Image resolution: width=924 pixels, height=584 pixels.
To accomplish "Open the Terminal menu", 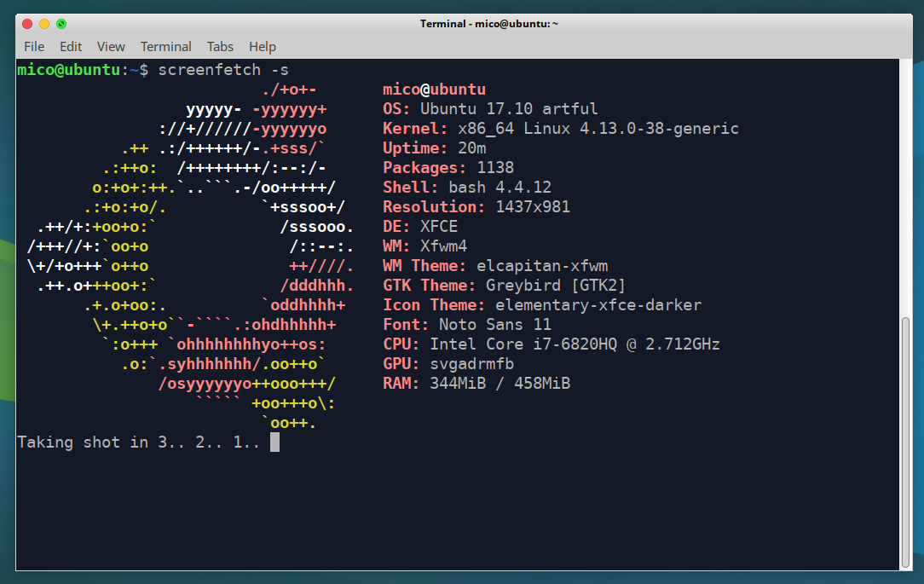I will 165,47.
